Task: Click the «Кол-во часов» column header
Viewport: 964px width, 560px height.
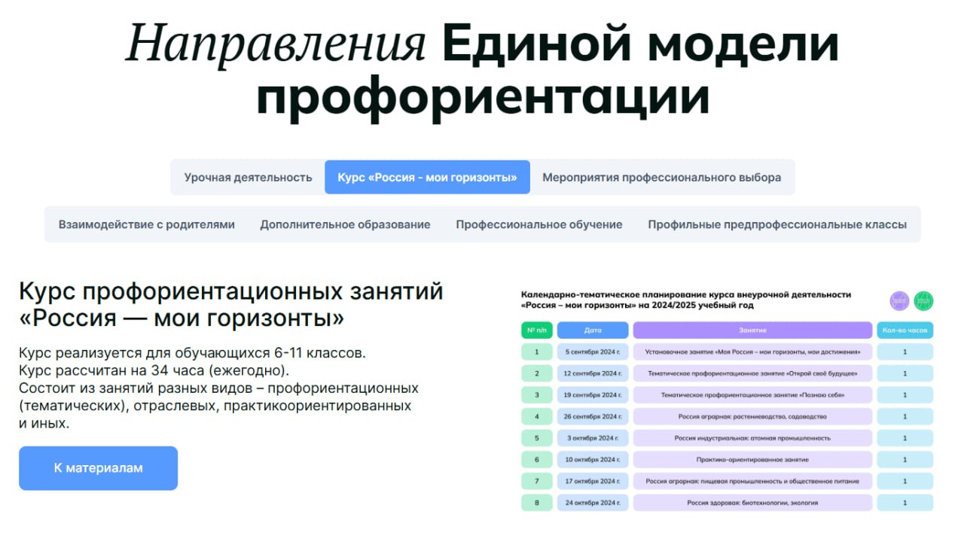Action: pyautogui.click(x=905, y=330)
